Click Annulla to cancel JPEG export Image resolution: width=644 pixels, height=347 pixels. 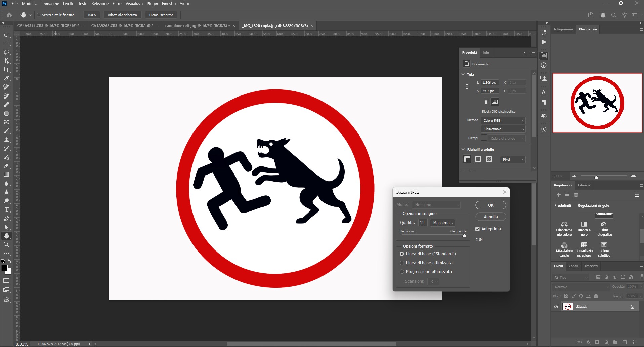tap(490, 217)
